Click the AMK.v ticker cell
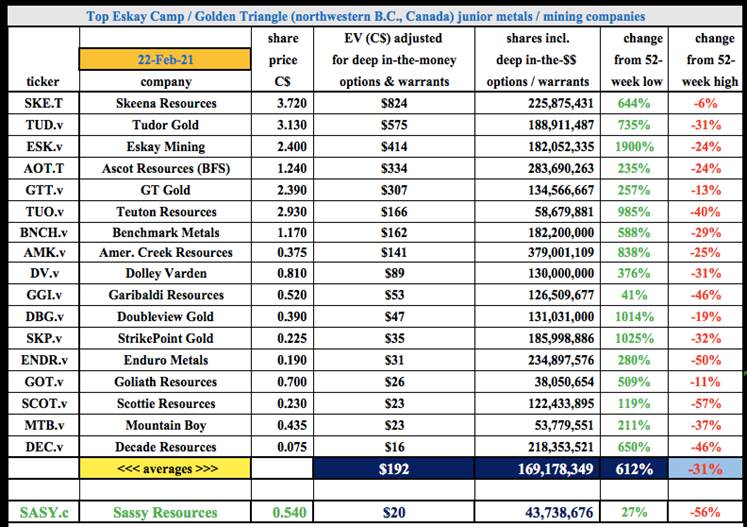The height and width of the screenshot is (527, 747). tap(43, 253)
